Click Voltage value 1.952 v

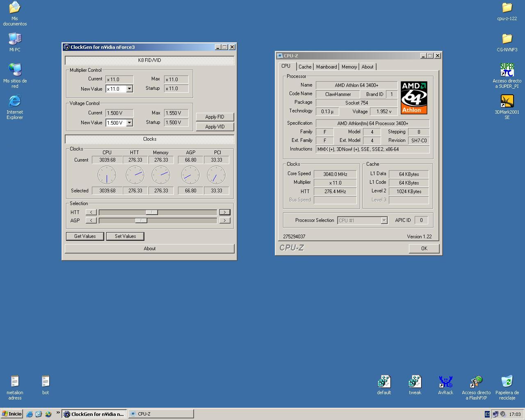tap(383, 111)
